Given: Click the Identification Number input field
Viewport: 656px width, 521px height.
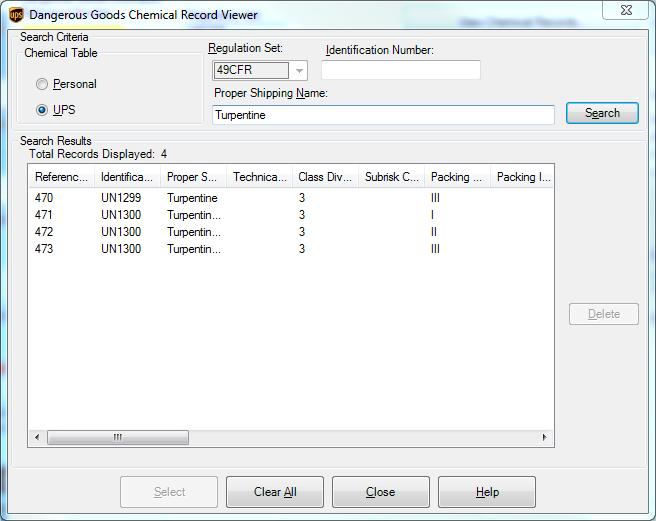Looking at the screenshot, I should coord(401,70).
